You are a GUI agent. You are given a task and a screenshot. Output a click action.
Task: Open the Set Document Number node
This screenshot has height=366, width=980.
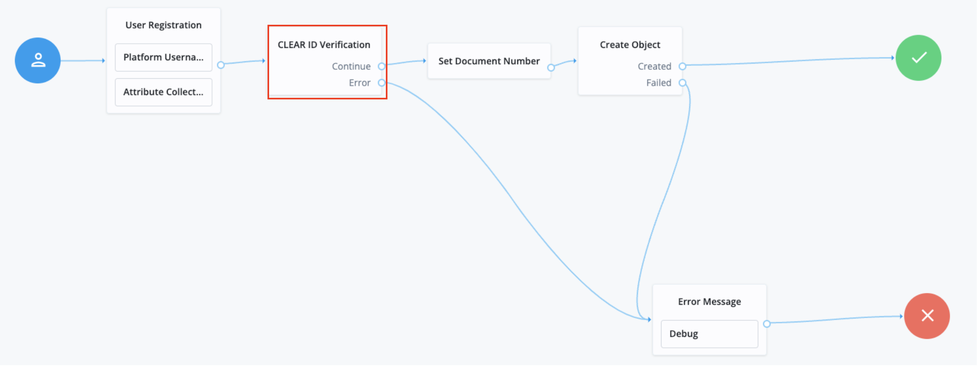(x=489, y=61)
